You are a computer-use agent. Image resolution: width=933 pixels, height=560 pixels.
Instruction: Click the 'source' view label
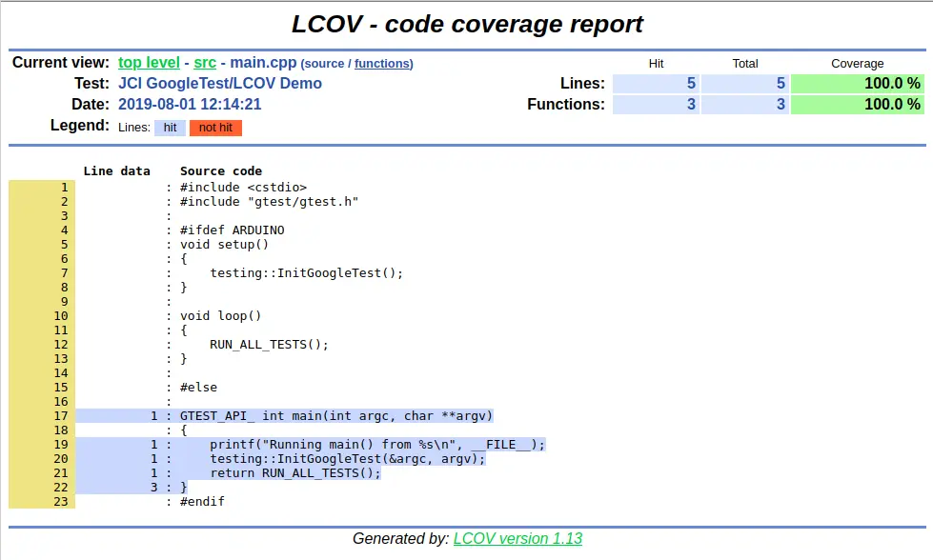point(324,64)
